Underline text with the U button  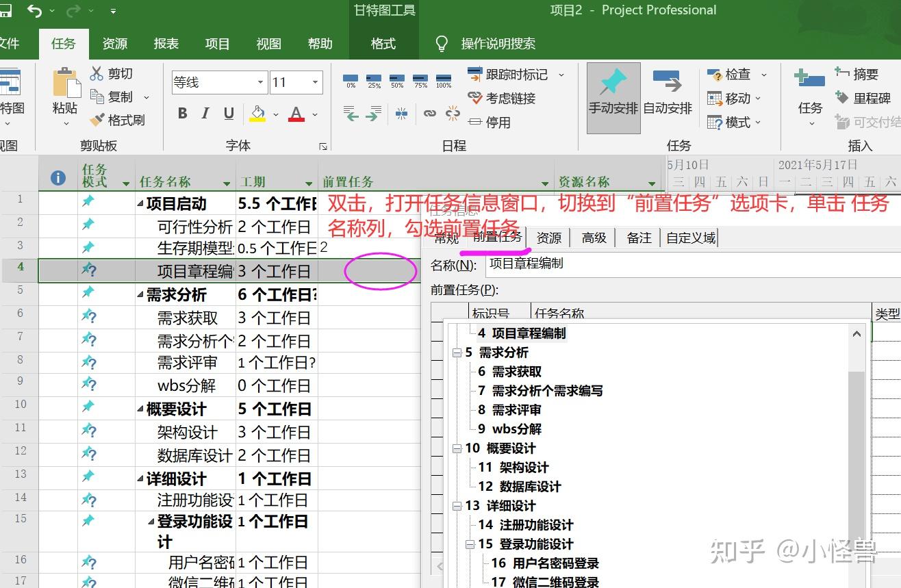(229, 114)
